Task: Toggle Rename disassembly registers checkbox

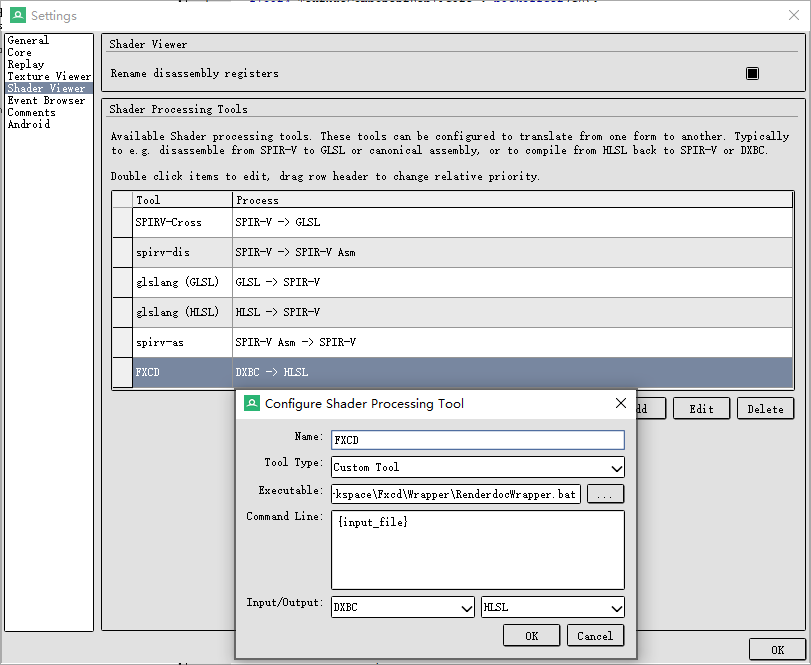Action: (x=752, y=73)
